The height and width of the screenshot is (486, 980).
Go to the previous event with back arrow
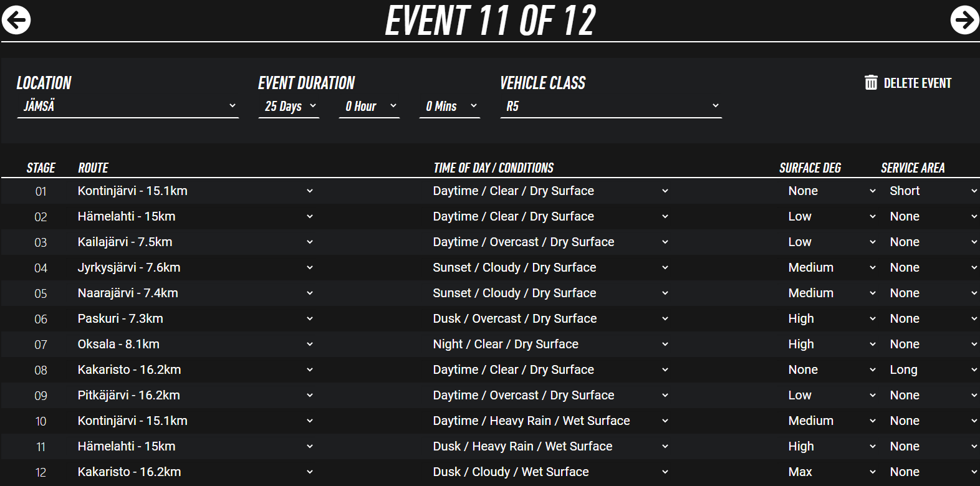16,20
